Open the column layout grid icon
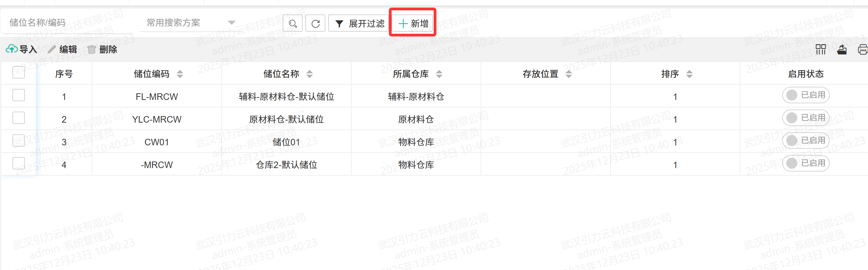The width and height of the screenshot is (868, 270). pyautogui.click(x=821, y=49)
